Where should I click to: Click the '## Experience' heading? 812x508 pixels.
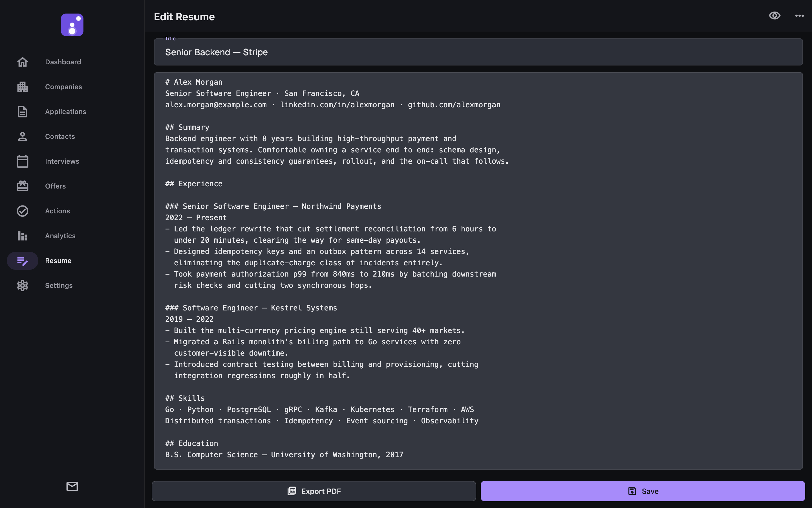(194, 184)
